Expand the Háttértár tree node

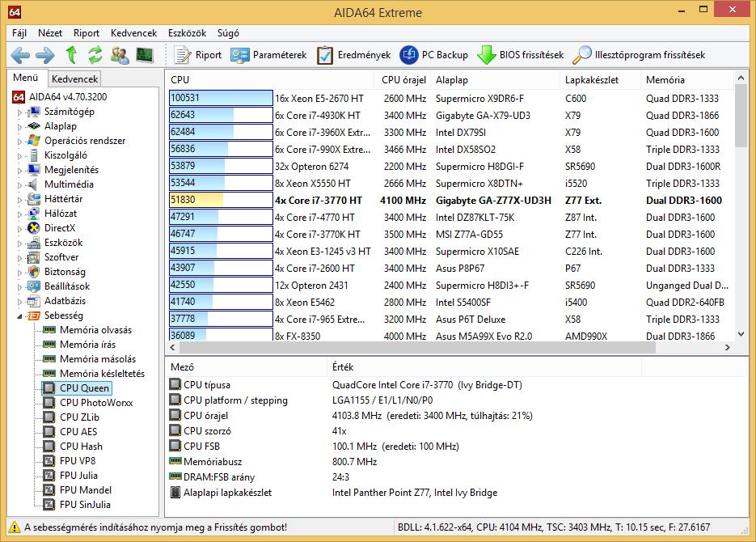tap(19, 200)
